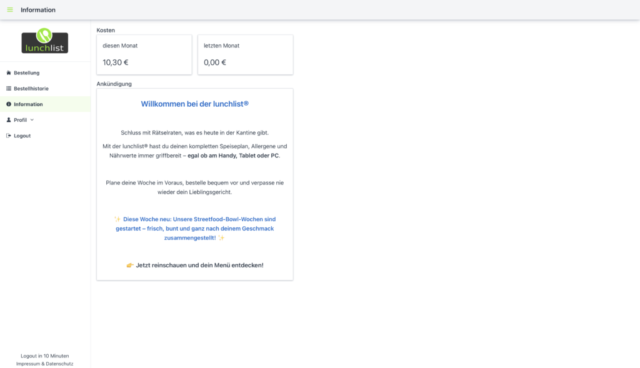Click the Streetfood-Bowl-Wochen announcement text
640x368 pixels.
coord(195,228)
